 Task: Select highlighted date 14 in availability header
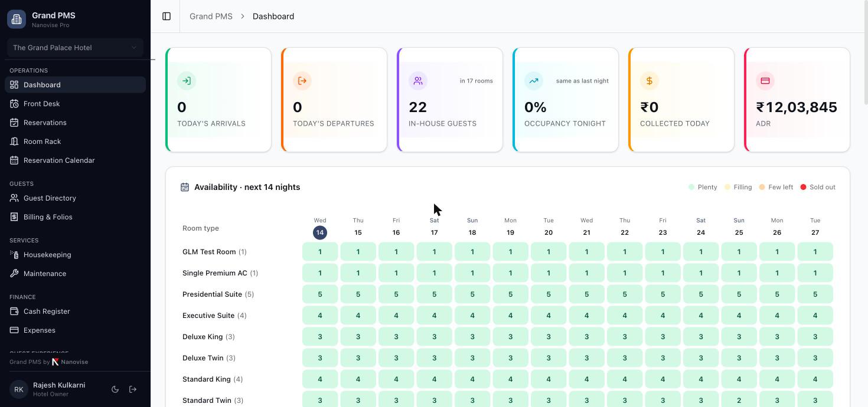point(320,232)
